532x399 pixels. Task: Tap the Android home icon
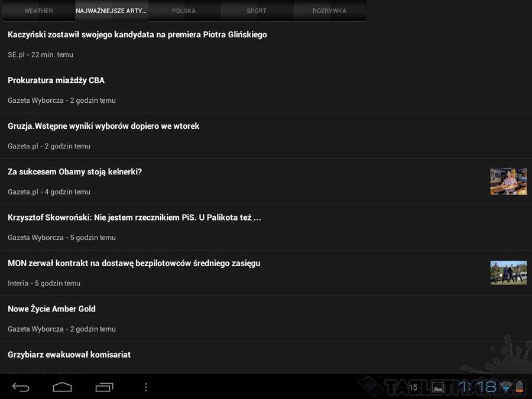[x=63, y=387]
